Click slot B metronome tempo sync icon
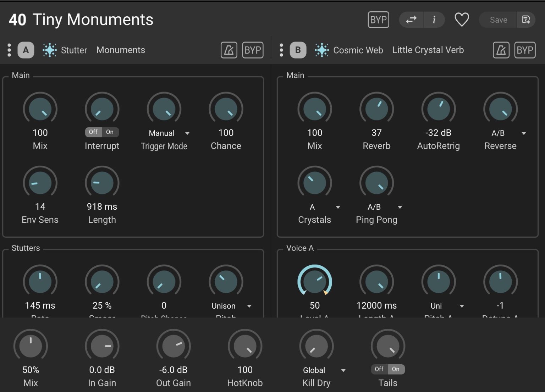The image size is (545, 392). (x=501, y=50)
